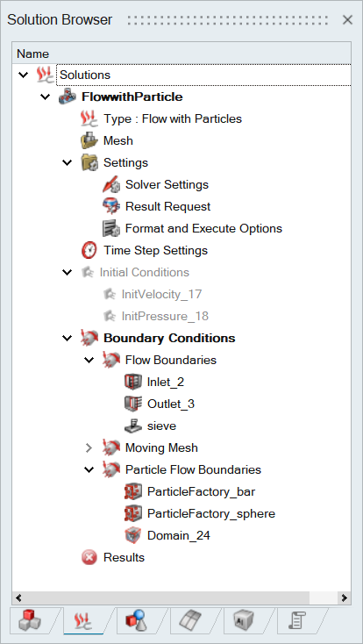
Task: Click the sieve boundary icon
Action: 133,426
